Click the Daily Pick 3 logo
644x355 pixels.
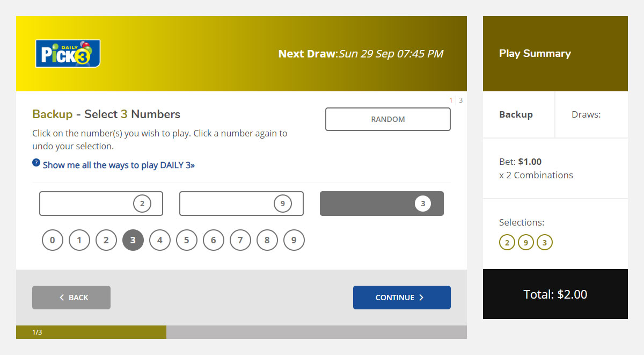[x=68, y=54]
